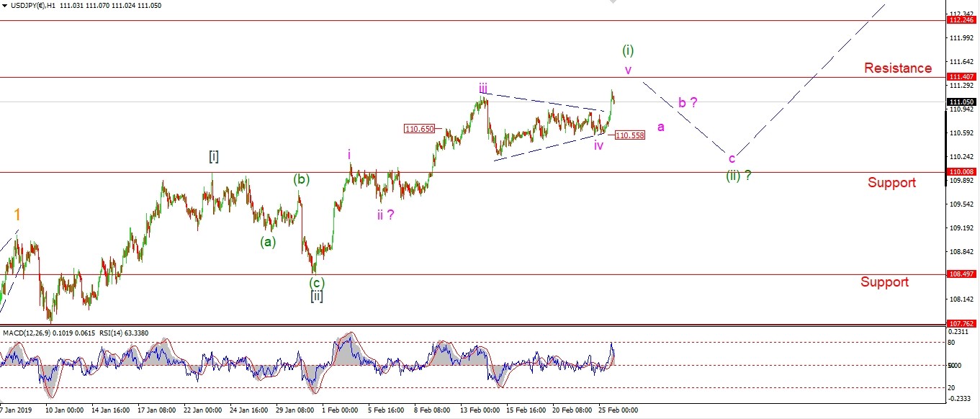Click the black 111.050 current price tag

[x=961, y=102]
